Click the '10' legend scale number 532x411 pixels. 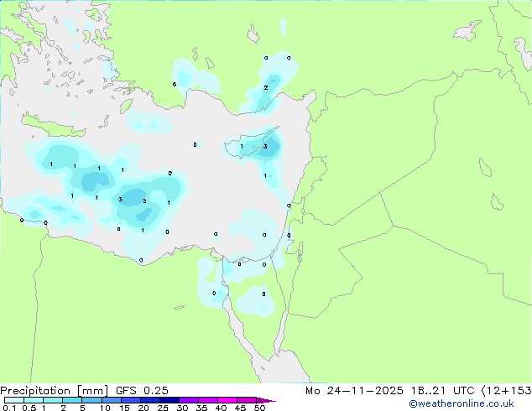click(105, 408)
